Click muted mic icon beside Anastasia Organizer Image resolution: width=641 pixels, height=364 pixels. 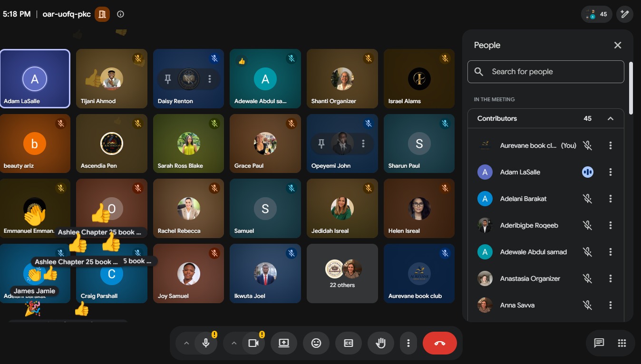(x=588, y=278)
